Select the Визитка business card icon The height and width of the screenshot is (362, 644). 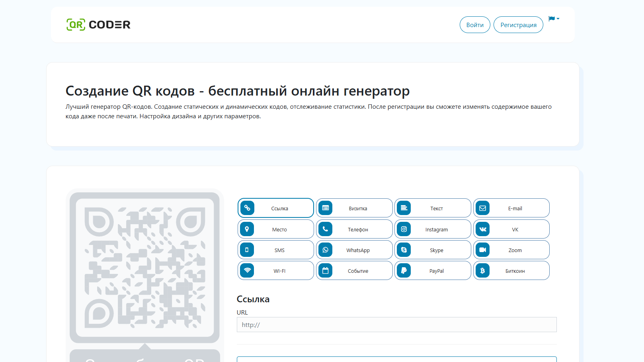pos(326,208)
